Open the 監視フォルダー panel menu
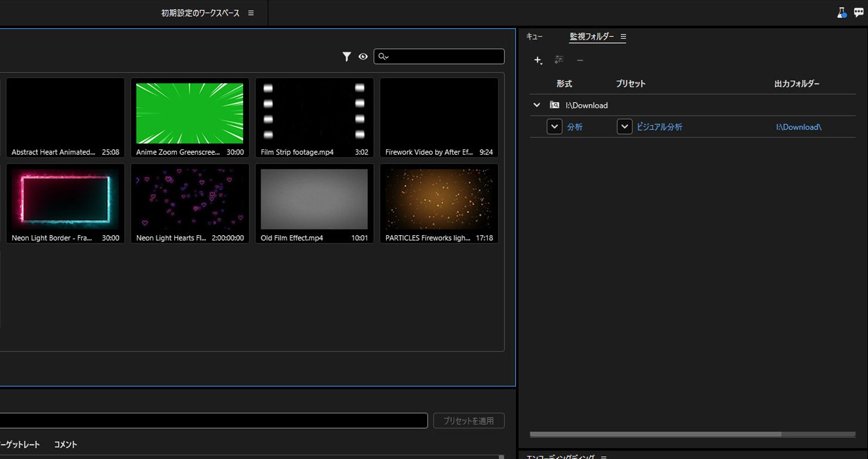Viewport: 868px width, 459px height. pyautogui.click(x=623, y=37)
